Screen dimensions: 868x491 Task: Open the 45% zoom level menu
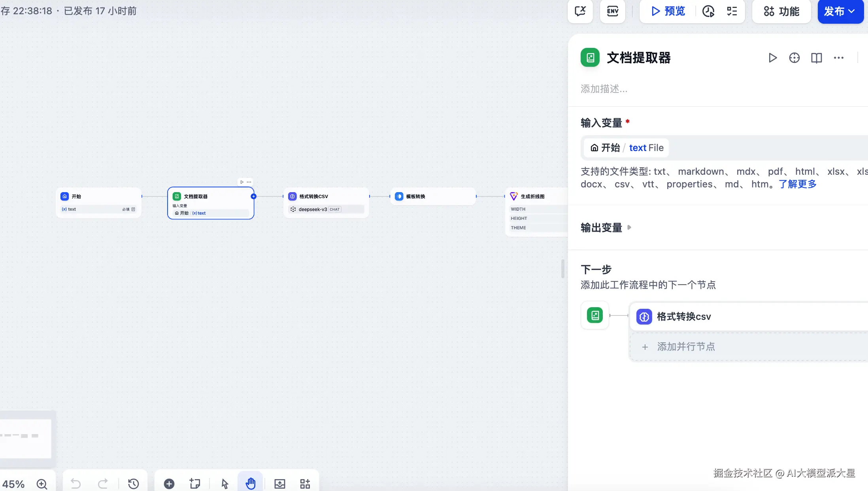(13, 484)
